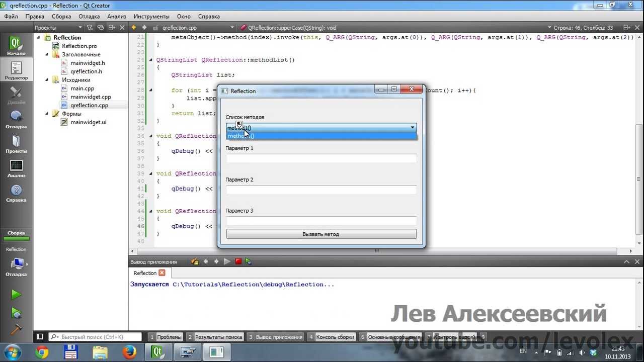Open the Анализ mode
The image size is (644, 362).
point(16,168)
